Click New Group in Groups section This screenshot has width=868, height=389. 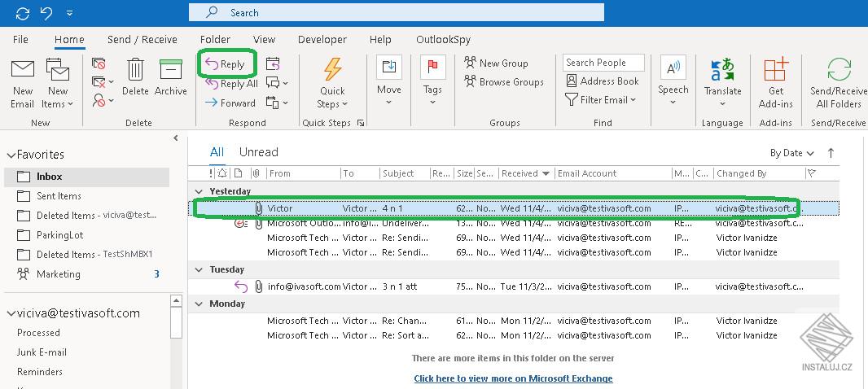click(x=496, y=63)
